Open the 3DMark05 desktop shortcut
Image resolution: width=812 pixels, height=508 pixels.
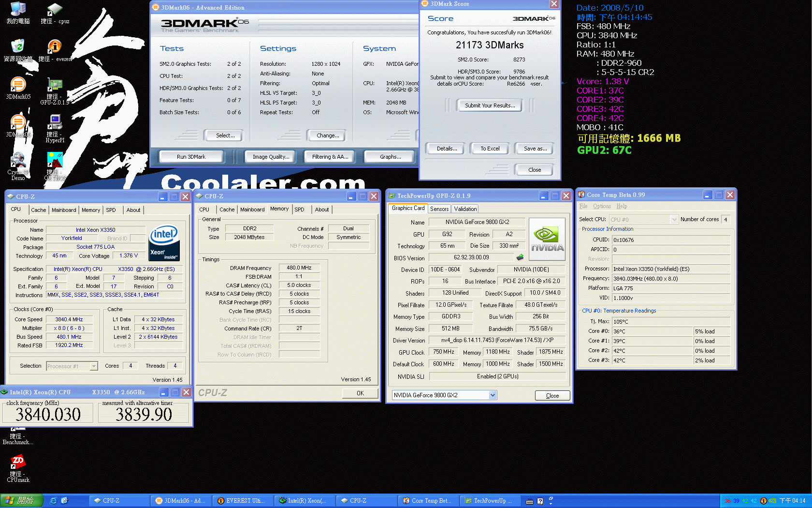pos(18,88)
